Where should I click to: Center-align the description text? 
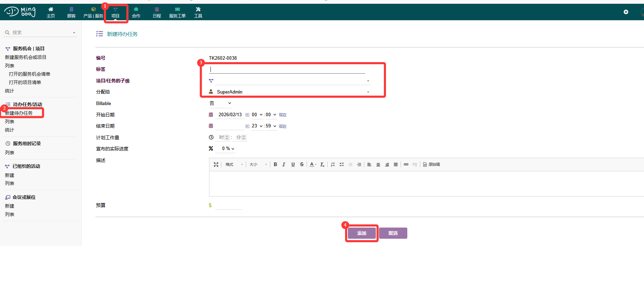[x=378, y=164]
